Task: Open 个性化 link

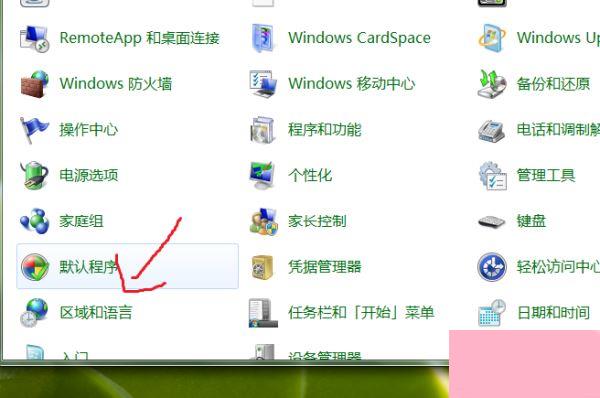Action: click(310, 175)
